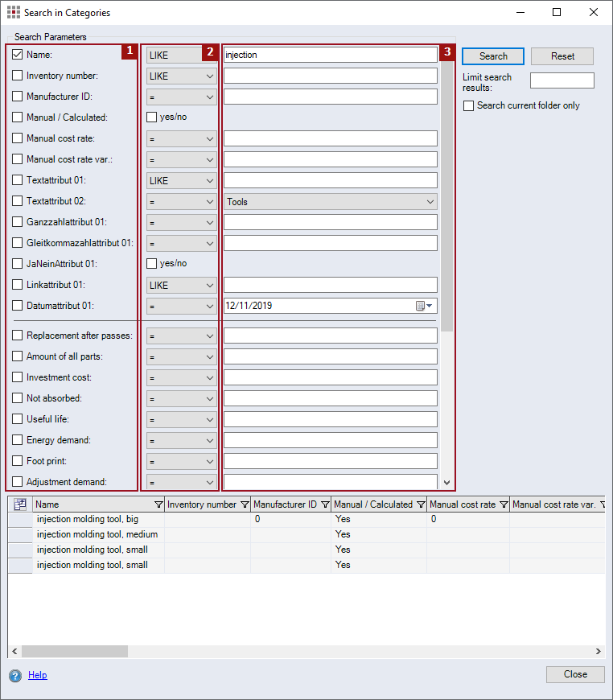The height and width of the screenshot is (700, 613).
Task: Uncheck the Name search parameter checkbox
Action: point(18,55)
